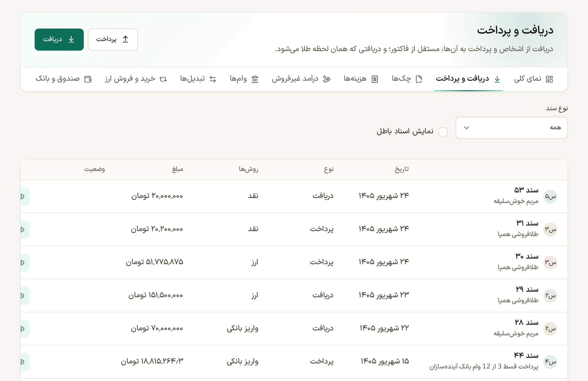Open صندوق و بانک tab
The width and height of the screenshot is (588, 381).
click(x=63, y=79)
